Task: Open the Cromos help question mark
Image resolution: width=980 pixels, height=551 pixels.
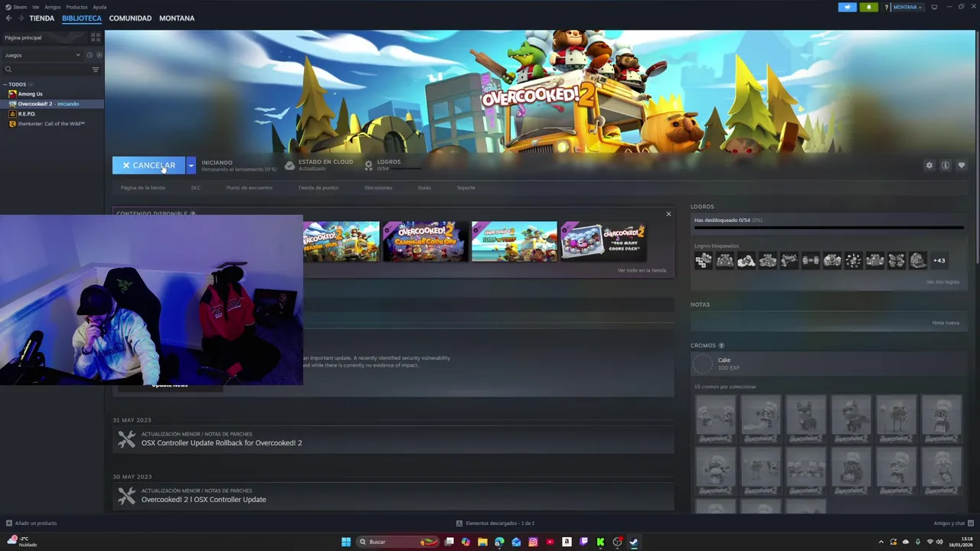Action: (721, 346)
